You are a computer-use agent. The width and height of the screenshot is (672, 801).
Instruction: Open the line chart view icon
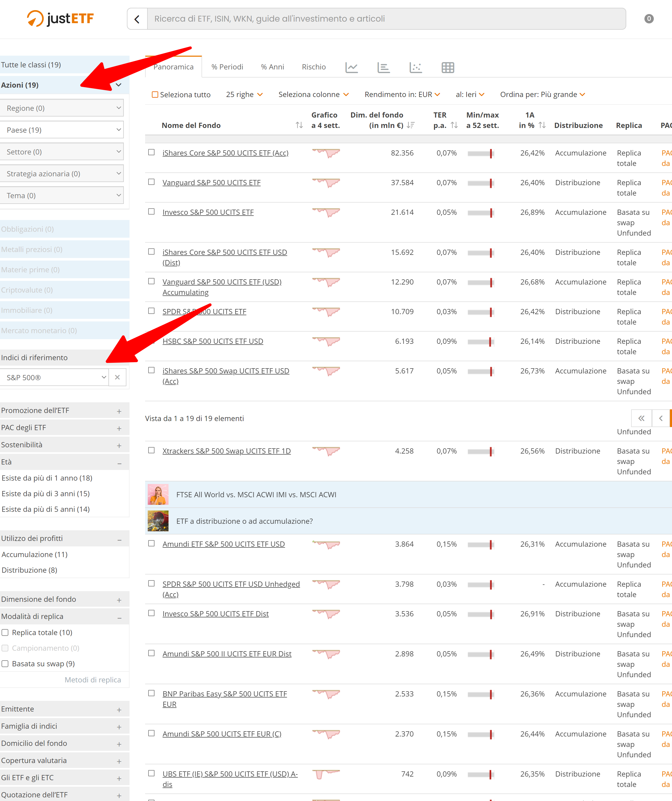tap(351, 68)
